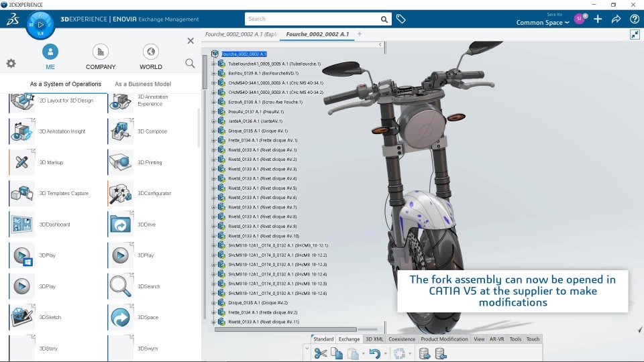This screenshot has height=362, width=644.
Task: Open the Touch toolbar tab
Action: tap(533, 339)
